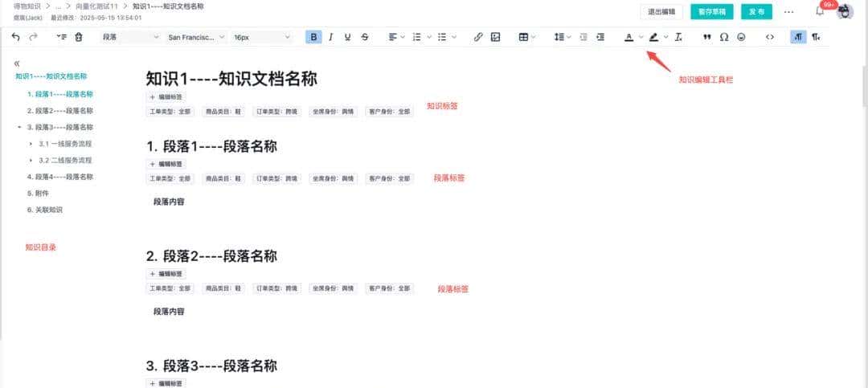868x388 pixels.
Task: Undo the last edit
Action: point(15,37)
